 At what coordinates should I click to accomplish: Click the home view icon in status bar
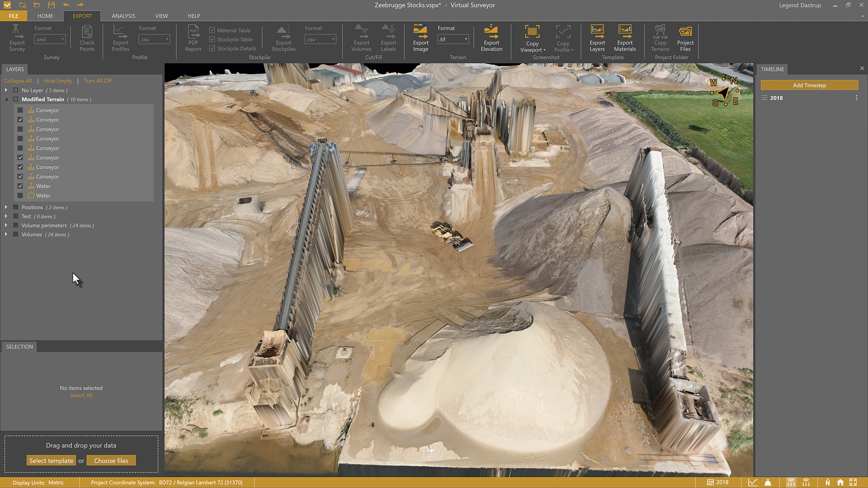(x=840, y=482)
